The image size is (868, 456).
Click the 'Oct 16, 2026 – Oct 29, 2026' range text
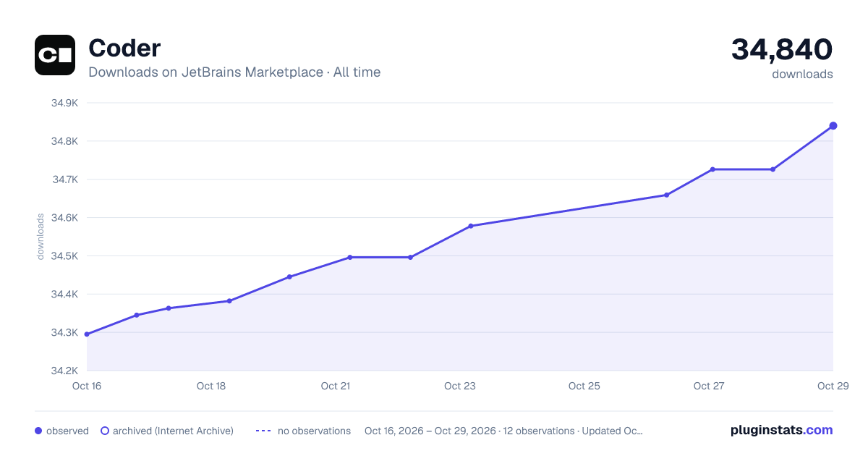point(430,431)
